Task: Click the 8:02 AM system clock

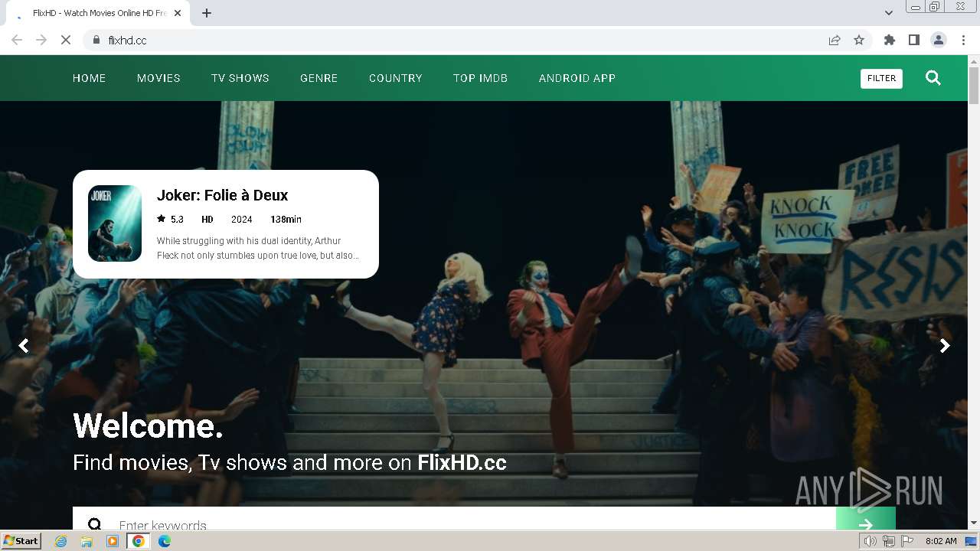Action: [x=941, y=541]
